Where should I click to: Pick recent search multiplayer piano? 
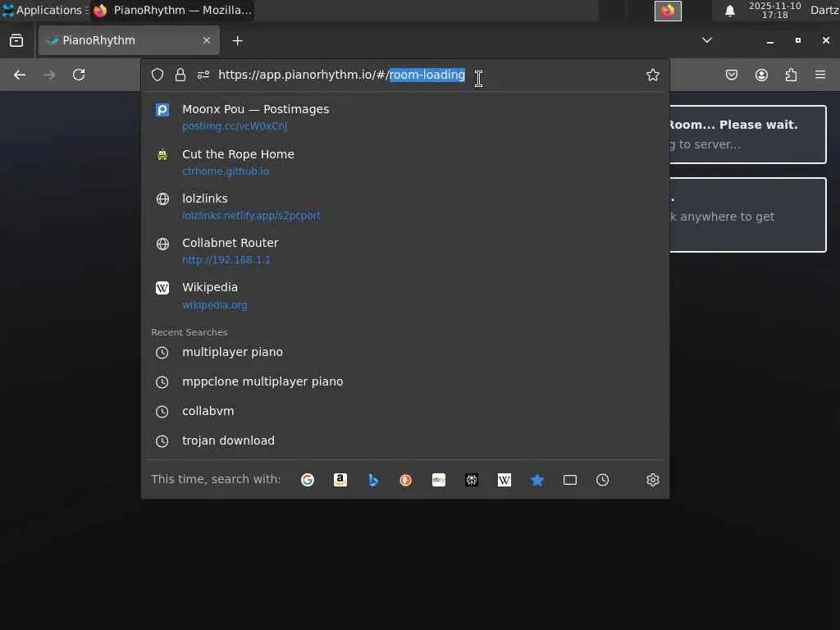click(x=404, y=353)
